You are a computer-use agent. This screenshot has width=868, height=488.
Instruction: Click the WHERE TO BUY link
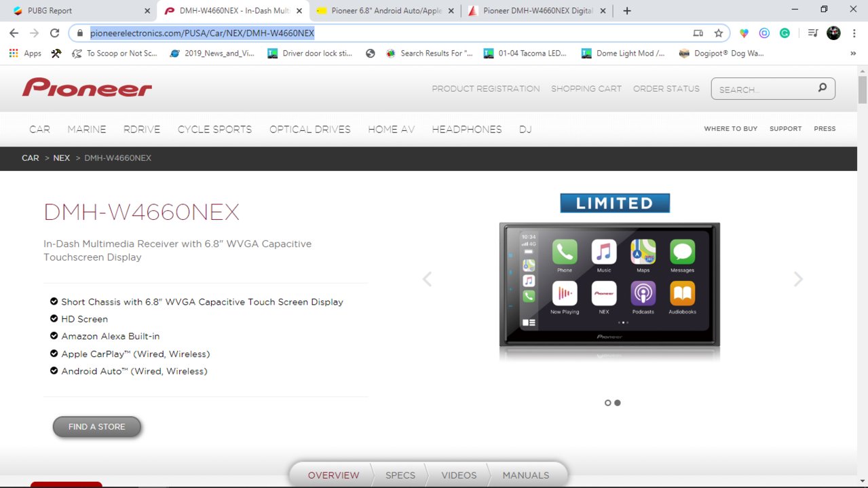(730, 129)
